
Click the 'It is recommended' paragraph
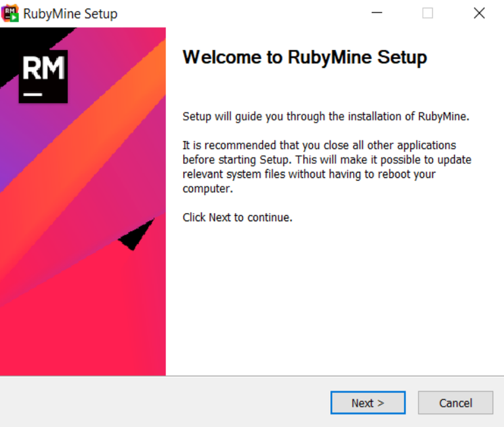pyautogui.click(x=327, y=167)
